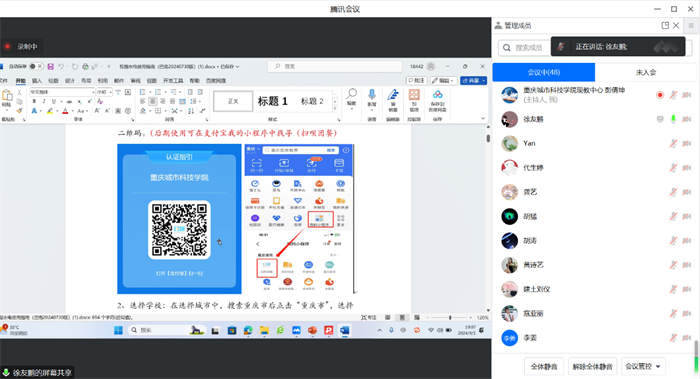Click the yellow text highlight color button
Viewport: 700px width, 379px height.
[x=50, y=111]
